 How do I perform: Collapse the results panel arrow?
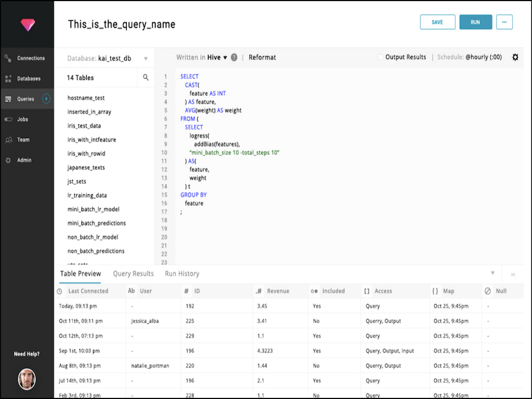(x=493, y=273)
